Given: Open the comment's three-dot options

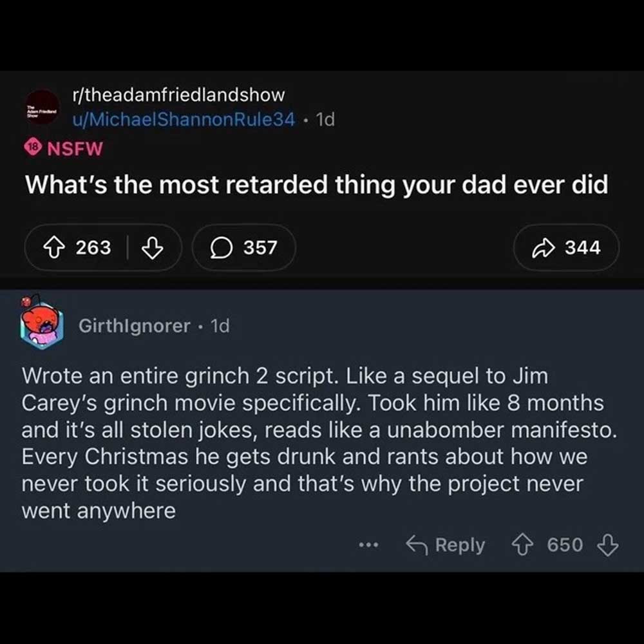Looking at the screenshot, I should tap(368, 545).
